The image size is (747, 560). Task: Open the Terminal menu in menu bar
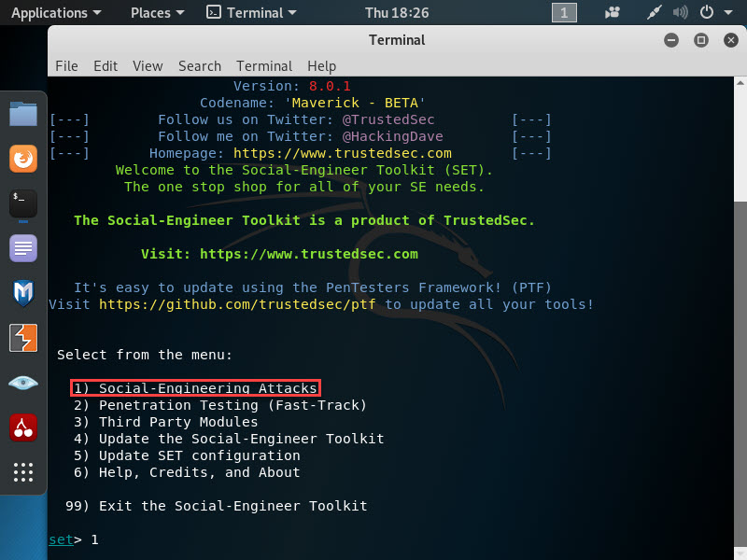pyautogui.click(x=264, y=65)
